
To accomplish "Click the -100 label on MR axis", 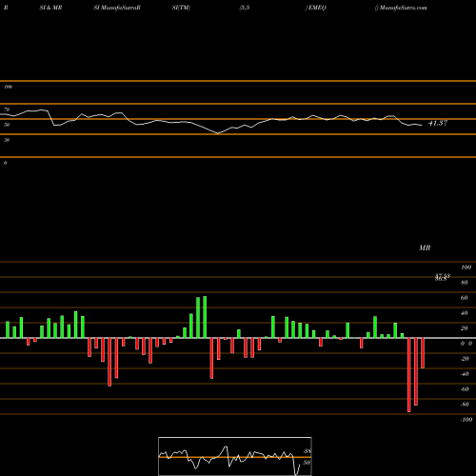I will 466,420.
